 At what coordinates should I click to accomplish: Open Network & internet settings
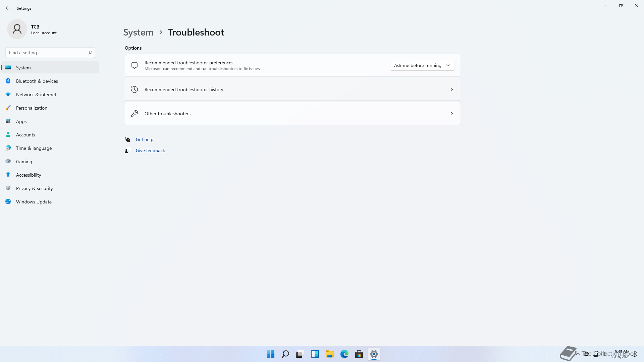pyautogui.click(x=50, y=95)
